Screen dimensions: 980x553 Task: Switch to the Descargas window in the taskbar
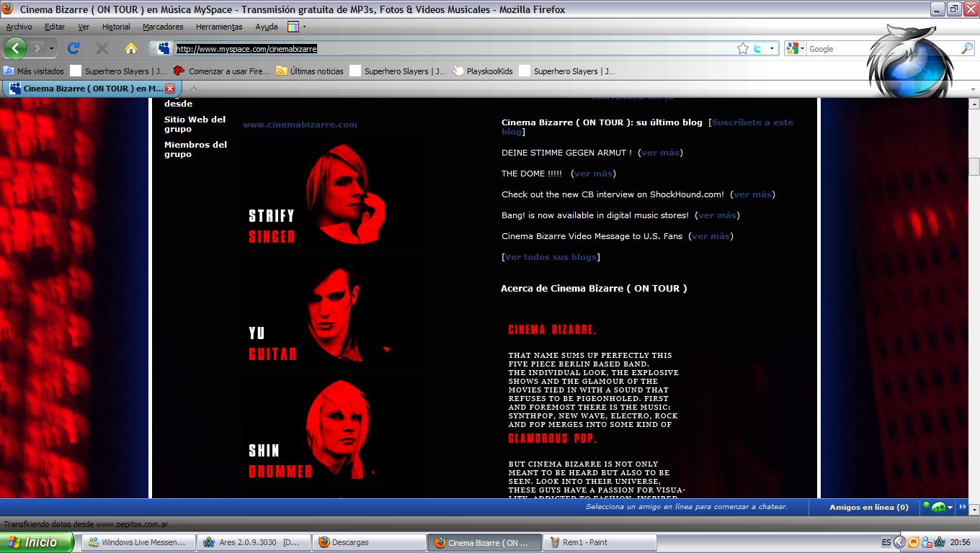(370, 542)
